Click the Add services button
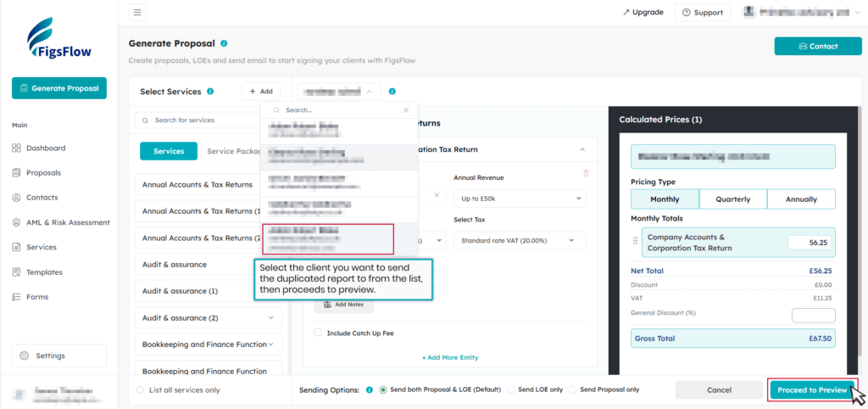The width and height of the screenshot is (868, 409). click(x=261, y=92)
